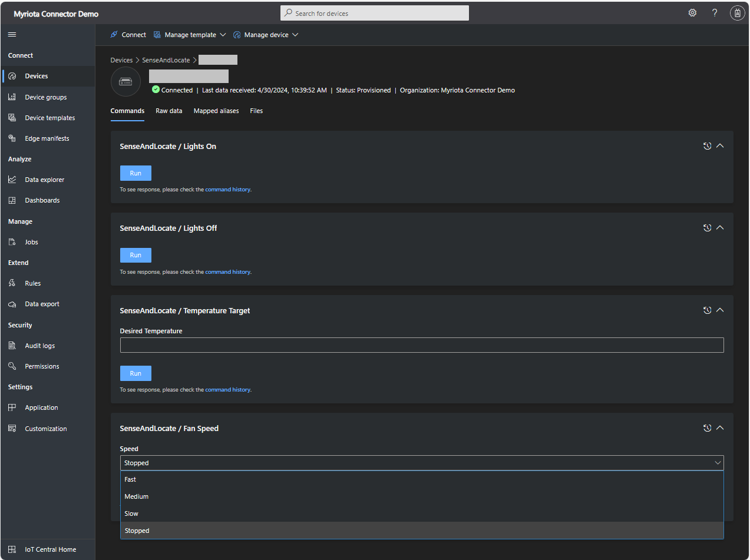Go to Rules in sidebar
Image resolution: width=750 pixels, height=560 pixels.
point(32,283)
